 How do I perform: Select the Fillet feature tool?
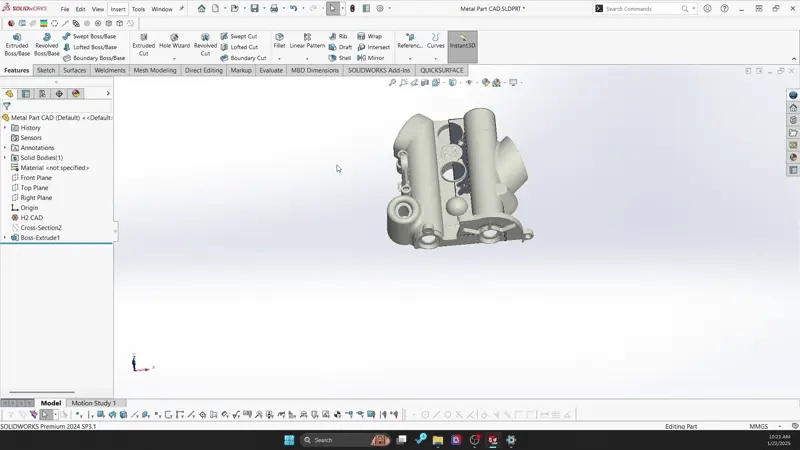click(x=279, y=42)
